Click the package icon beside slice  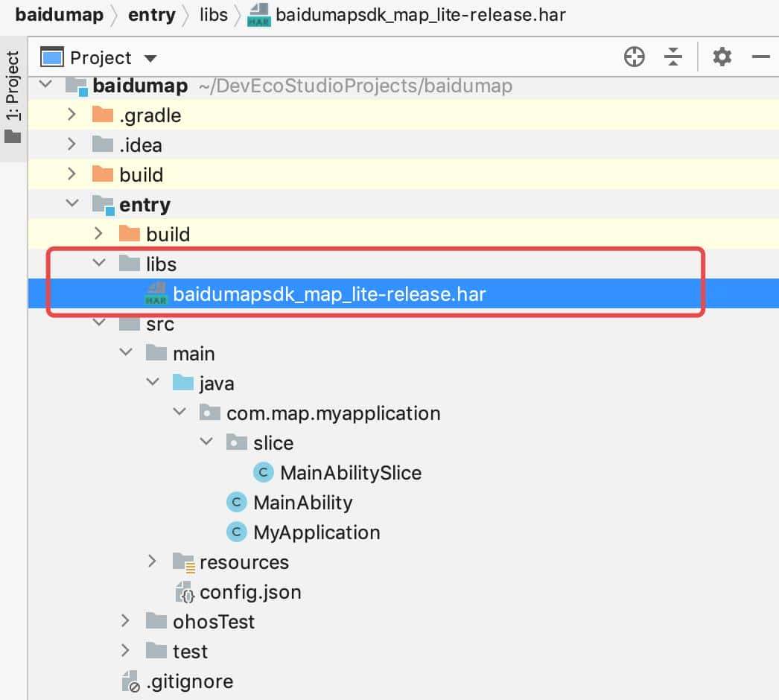[x=237, y=442]
